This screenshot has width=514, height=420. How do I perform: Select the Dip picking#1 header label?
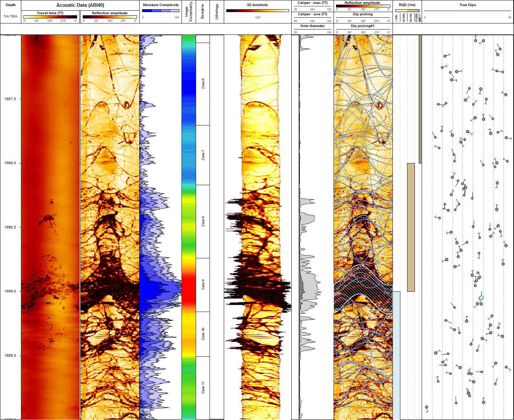tap(363, 26)
